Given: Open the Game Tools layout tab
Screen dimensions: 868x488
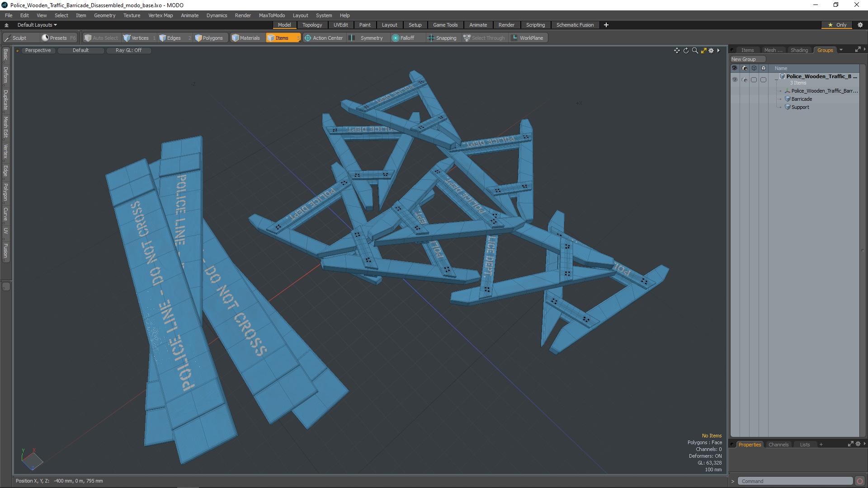Looking at the screenshot, I should (x=445, y=25).
